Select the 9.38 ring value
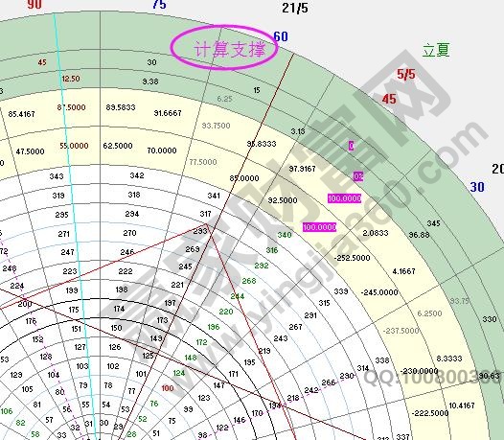 (x=150, y=81)
